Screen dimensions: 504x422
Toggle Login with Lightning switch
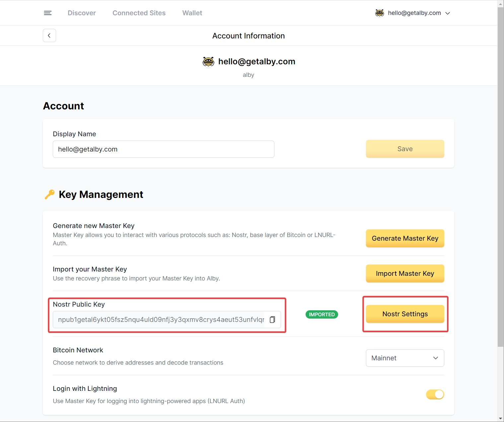tap(435, 394)
